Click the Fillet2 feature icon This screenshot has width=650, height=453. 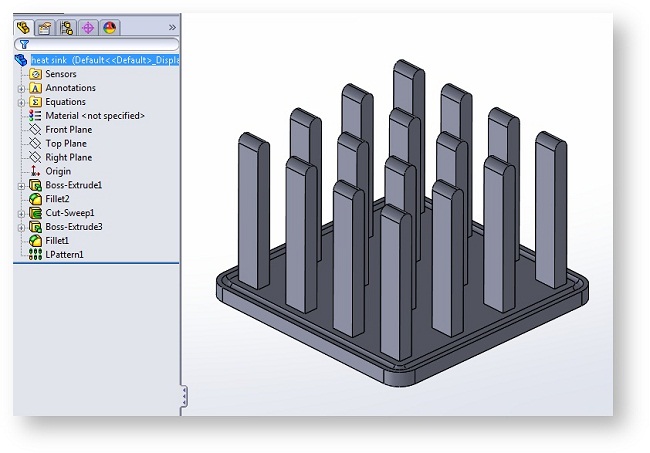[36, 199]
